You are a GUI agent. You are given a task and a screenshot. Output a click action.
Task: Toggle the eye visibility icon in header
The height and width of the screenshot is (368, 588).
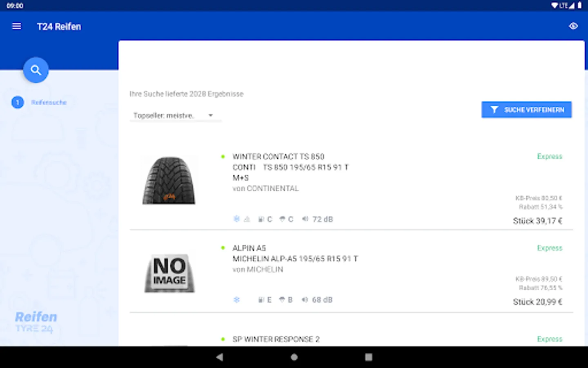(x=573, y=27)
